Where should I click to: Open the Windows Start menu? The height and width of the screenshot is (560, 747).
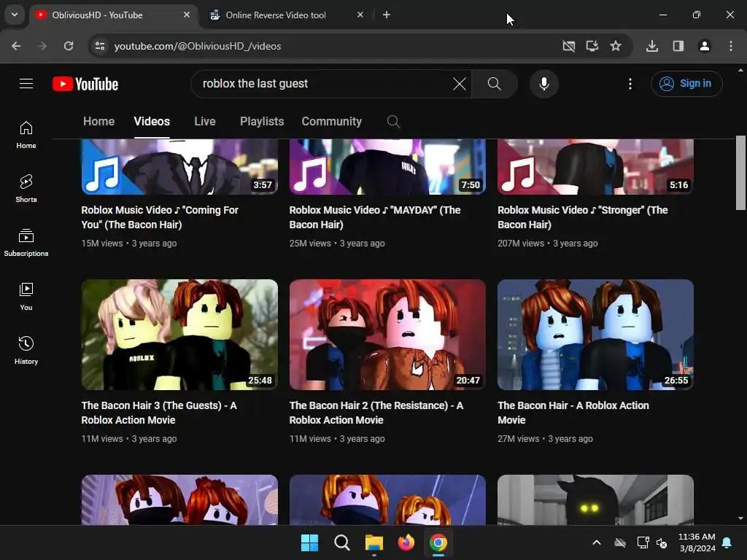(309, 542)
